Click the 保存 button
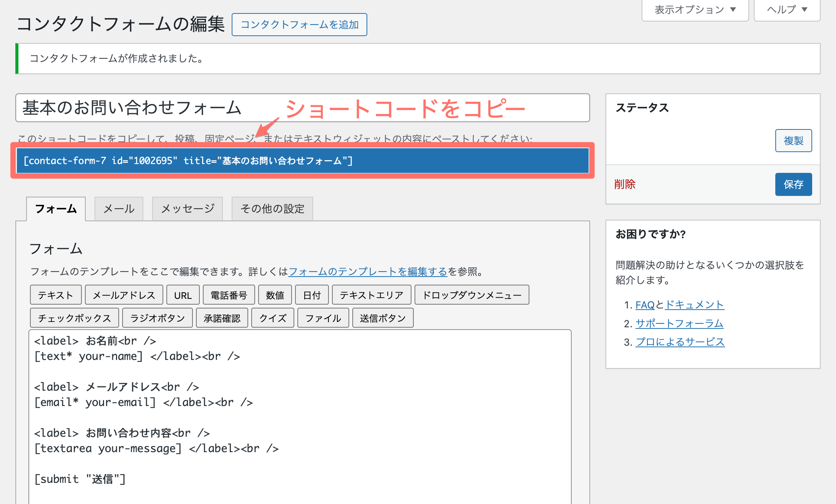Screen dimensions: 836x504 click(x=793, y=184)
